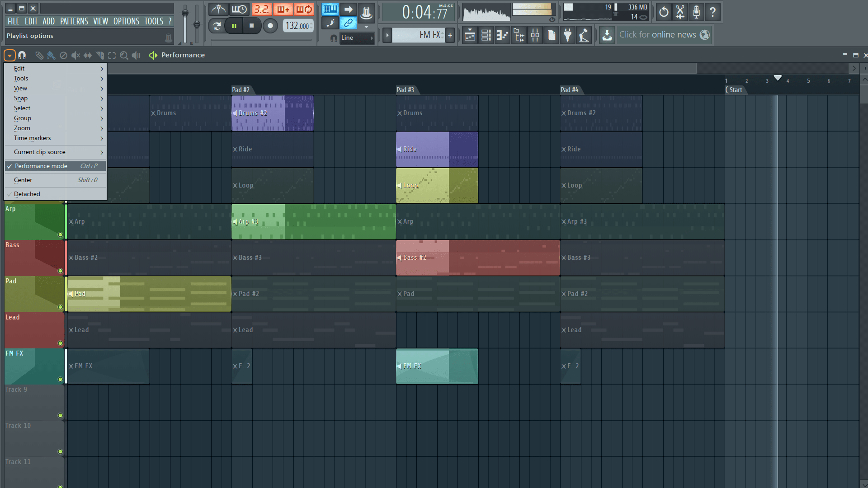Open the Line snap selector
Screen dimensions: 868x488
click(356, 38)
